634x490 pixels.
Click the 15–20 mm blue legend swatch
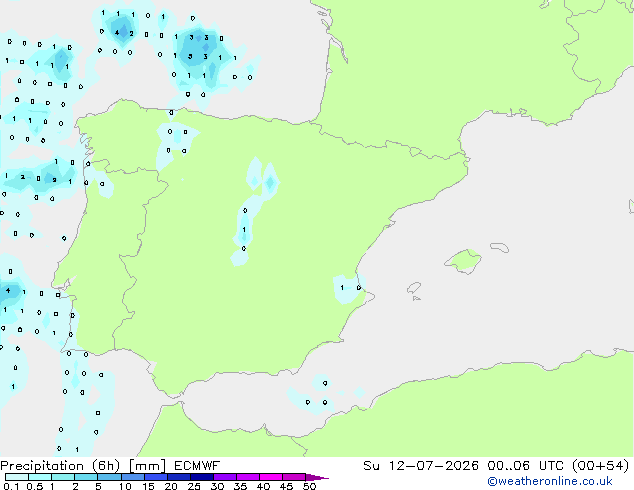[x=156, y=477]
